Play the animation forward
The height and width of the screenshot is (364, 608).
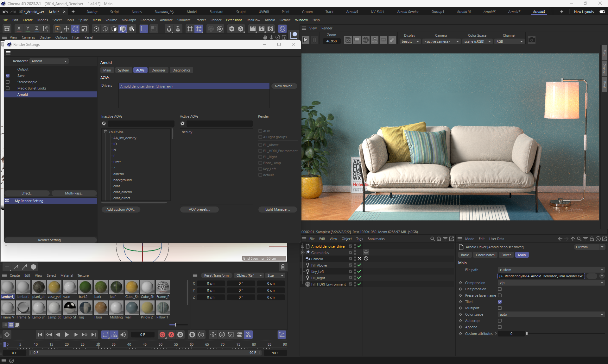point(66,335)
